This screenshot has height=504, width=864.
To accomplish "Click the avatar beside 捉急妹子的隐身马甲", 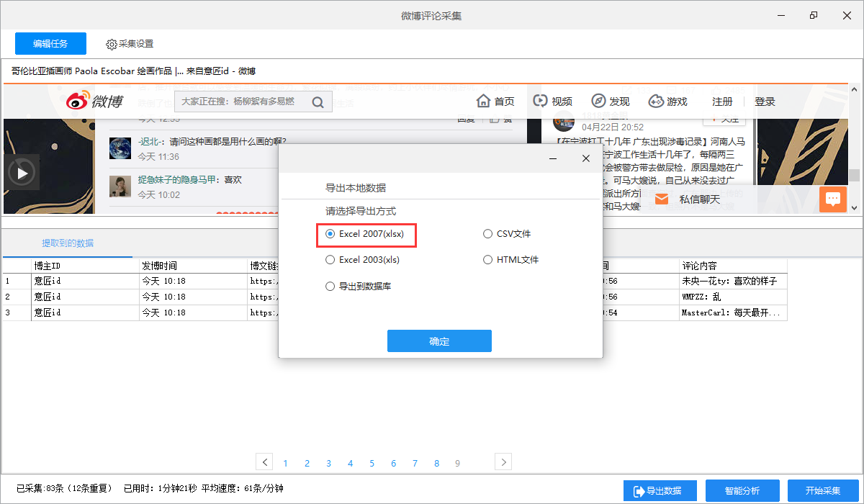I will point(120,186).
